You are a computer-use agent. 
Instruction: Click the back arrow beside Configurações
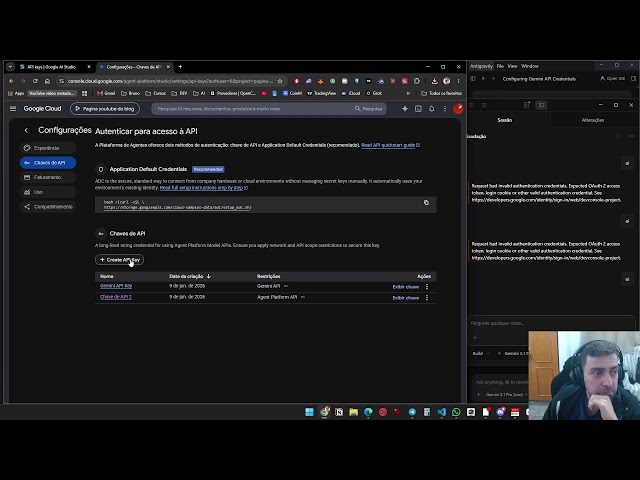coord(26,130)
